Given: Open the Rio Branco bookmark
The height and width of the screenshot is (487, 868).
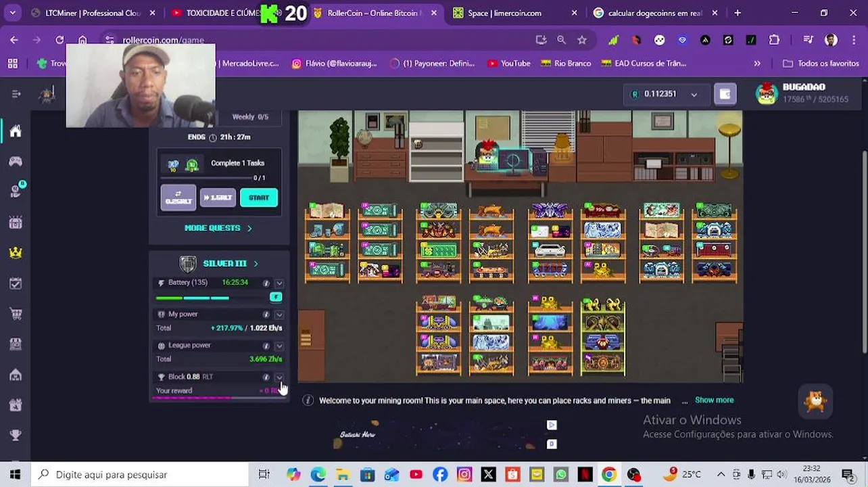Looking at the screenshot, I should (x=565, y=63).
